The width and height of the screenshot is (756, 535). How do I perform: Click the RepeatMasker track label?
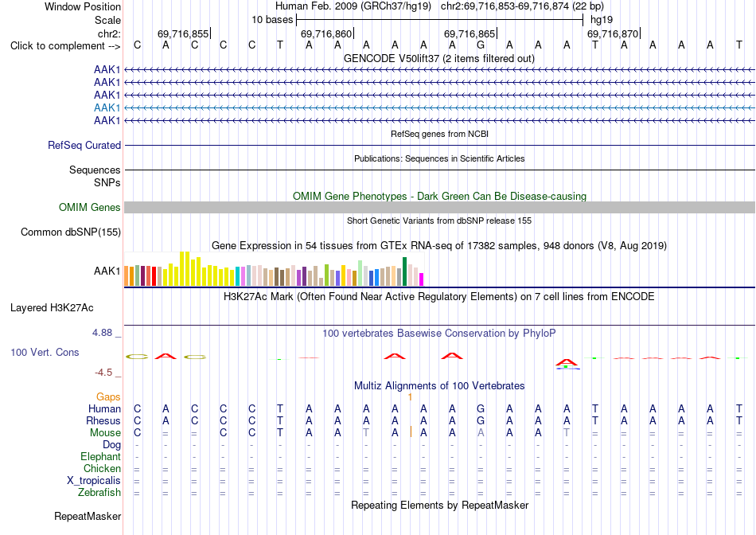[x=88, y=516]
